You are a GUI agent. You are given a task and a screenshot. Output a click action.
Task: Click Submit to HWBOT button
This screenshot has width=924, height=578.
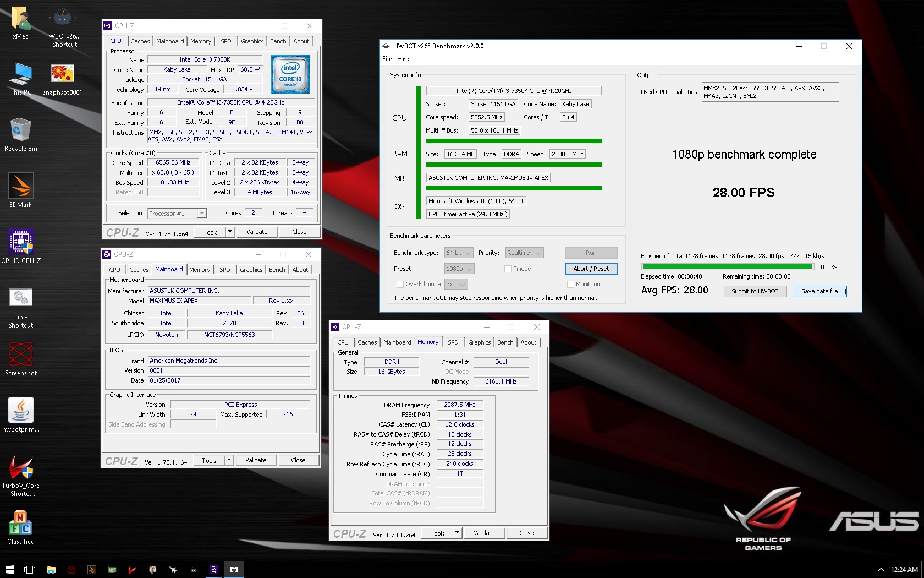755,291
